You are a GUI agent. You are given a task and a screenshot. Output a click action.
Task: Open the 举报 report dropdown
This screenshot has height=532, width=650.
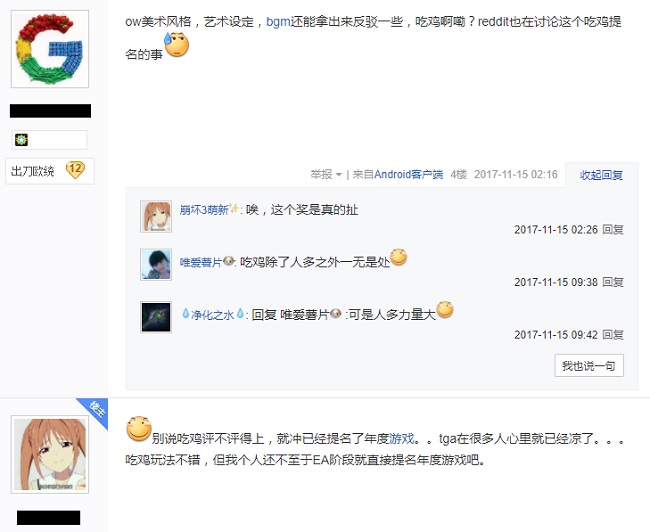pyautogui.click(x=326, y=175)
